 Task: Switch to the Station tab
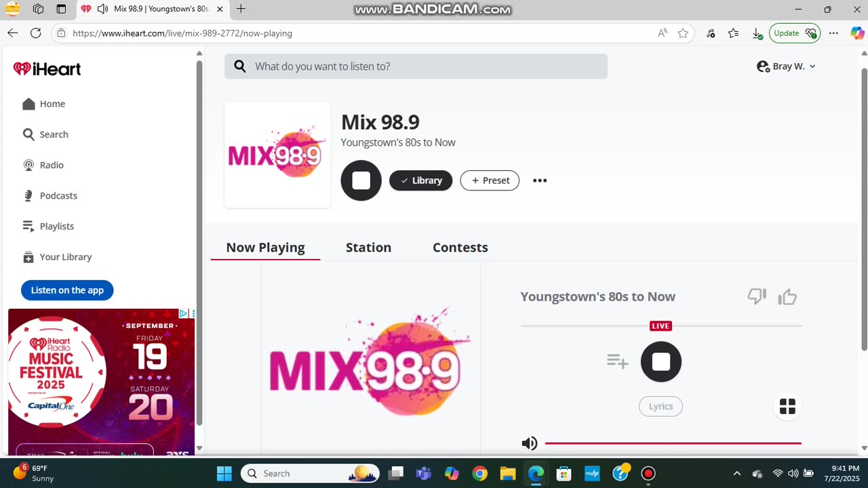click(368, 247)
